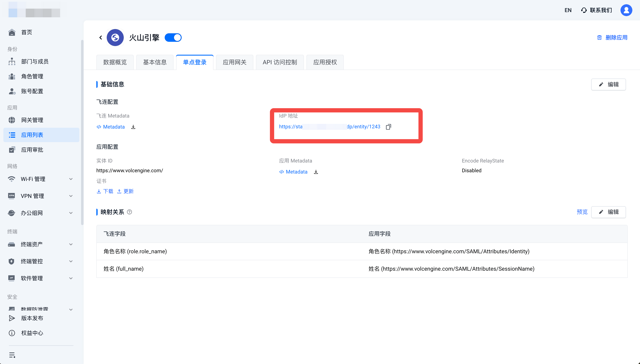The image size is (640, 364).
Task: Click the 火山引擎 app logo icon
Action: 115,38
